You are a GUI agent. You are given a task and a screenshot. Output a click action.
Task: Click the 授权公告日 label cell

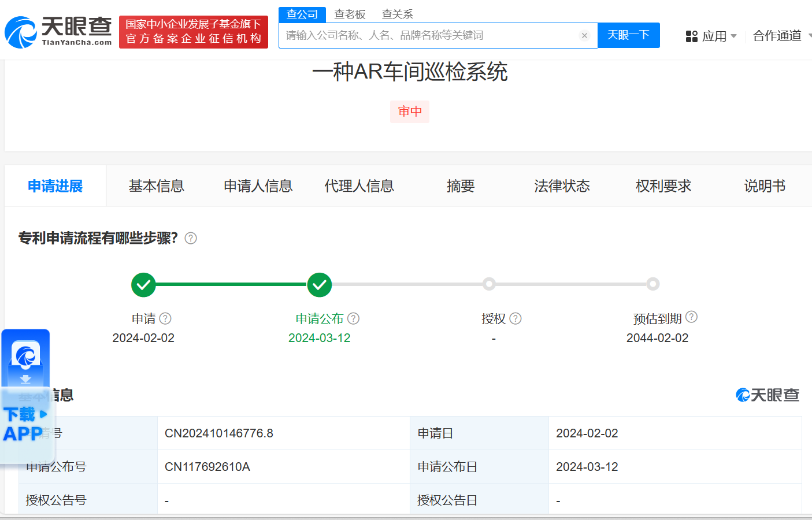coord(480,500)
